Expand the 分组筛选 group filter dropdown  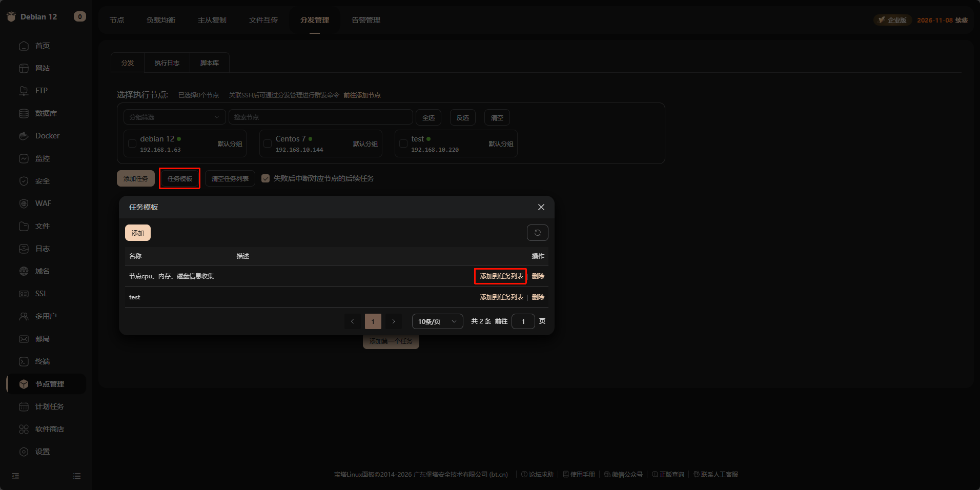point(174,117)
